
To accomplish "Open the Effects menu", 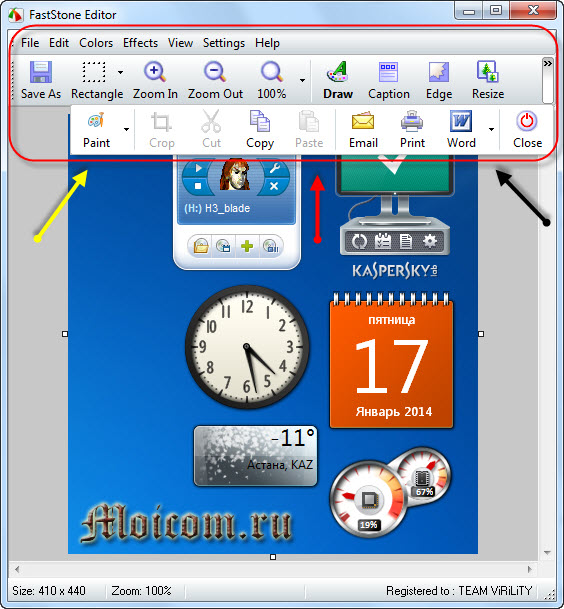I will (x=140, y=43).
